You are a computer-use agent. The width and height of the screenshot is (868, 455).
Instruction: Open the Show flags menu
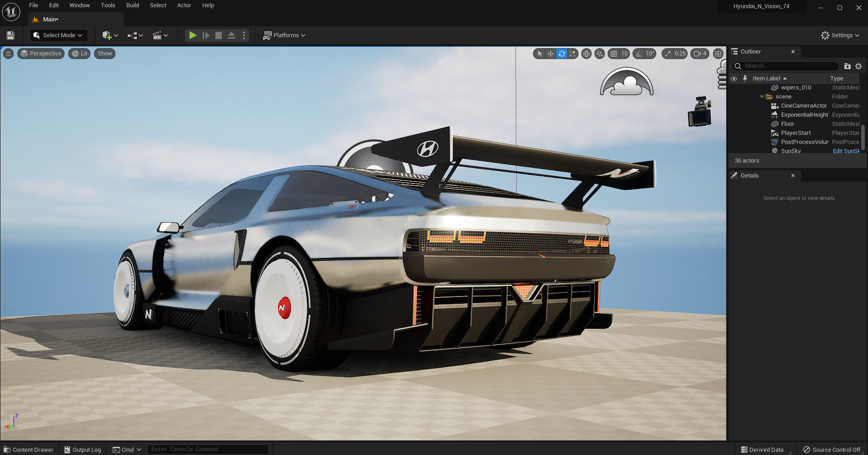(105, 54)
